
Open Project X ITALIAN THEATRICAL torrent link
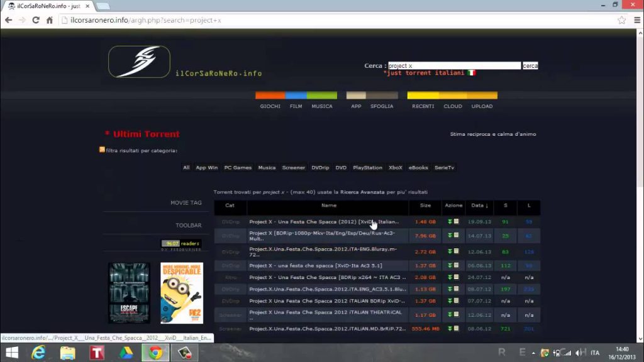(325, 315)
